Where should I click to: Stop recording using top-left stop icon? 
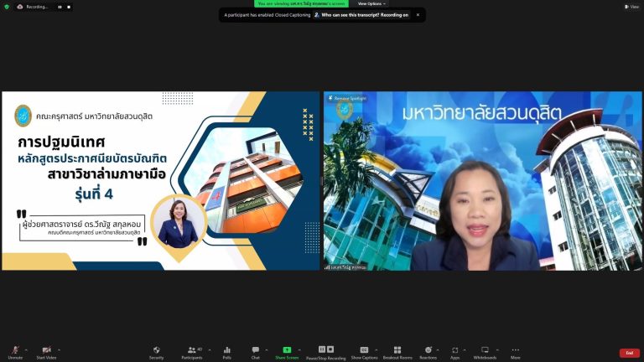click(69, 7)
